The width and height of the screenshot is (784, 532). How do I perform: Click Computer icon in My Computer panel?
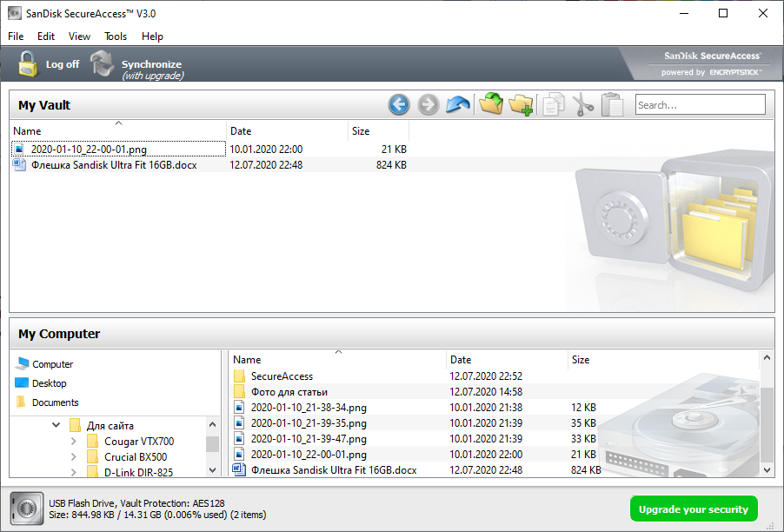(22, 363)
